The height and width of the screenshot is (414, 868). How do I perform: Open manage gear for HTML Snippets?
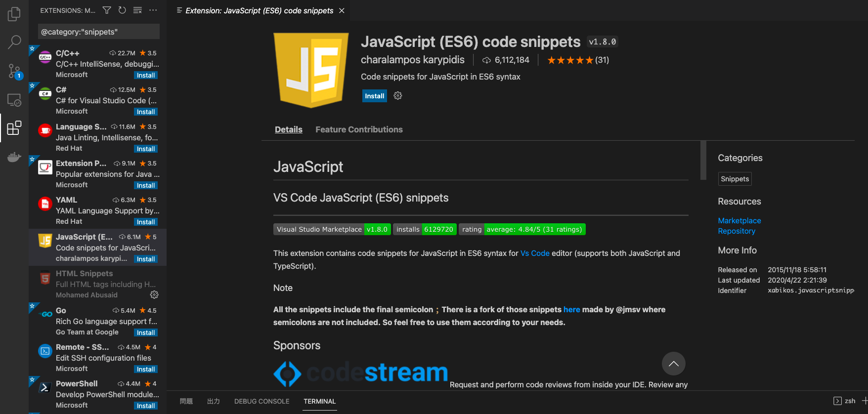pyautogui.click(x=154, y=295)
